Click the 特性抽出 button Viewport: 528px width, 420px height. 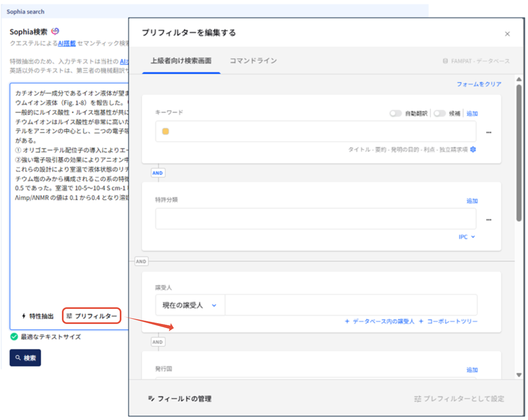(x=38, y=316)
